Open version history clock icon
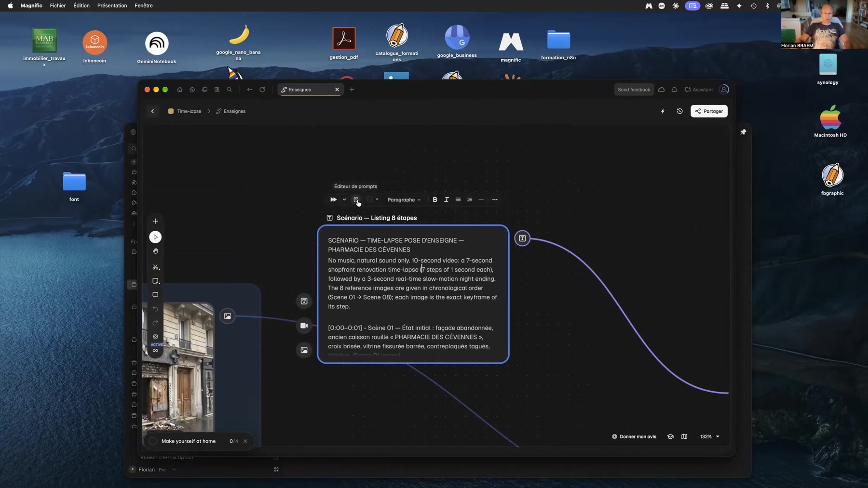 click(680, 111)
